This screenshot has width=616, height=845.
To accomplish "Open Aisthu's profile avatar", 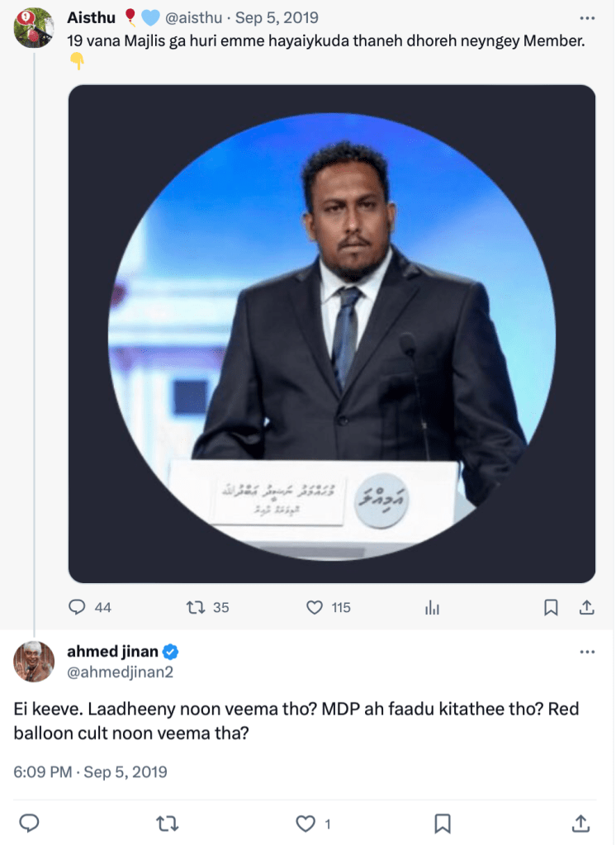I will [34, 27].
